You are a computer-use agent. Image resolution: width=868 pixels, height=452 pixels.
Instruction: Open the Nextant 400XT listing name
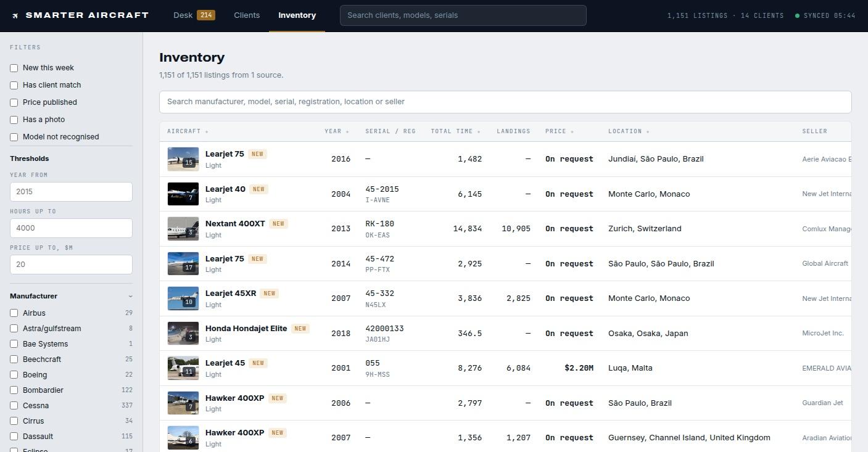(235, 224)
